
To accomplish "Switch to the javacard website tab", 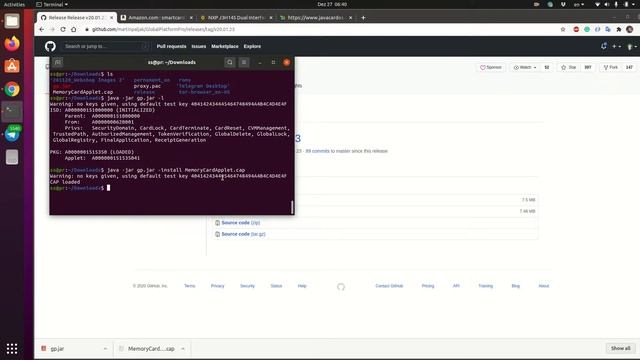I will pyautogui.click(x=315, y=18).
